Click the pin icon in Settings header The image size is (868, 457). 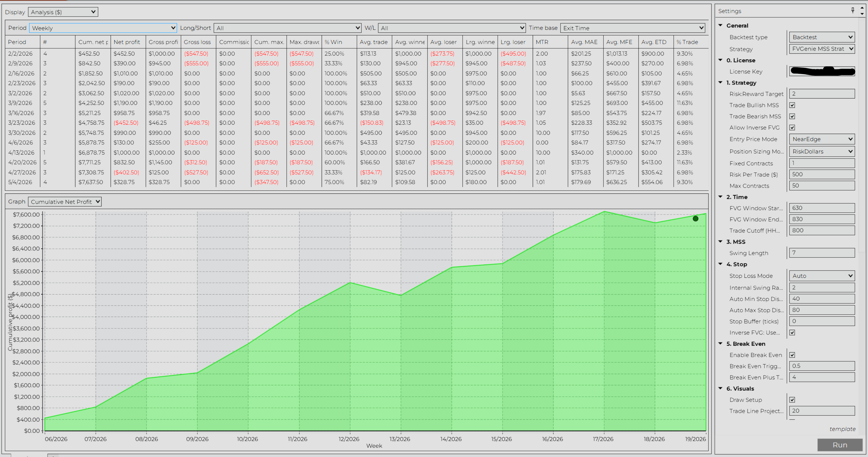[853, 10]
